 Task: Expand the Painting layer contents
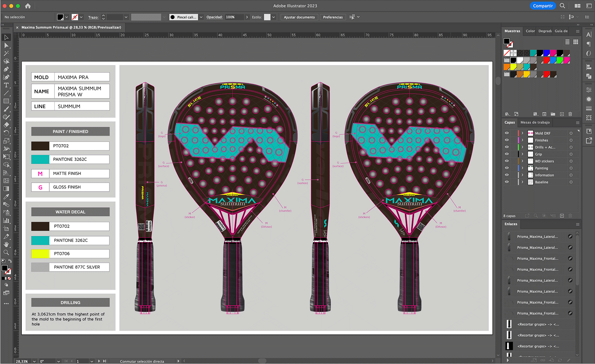pyautogui.click(x=522, y=168)
